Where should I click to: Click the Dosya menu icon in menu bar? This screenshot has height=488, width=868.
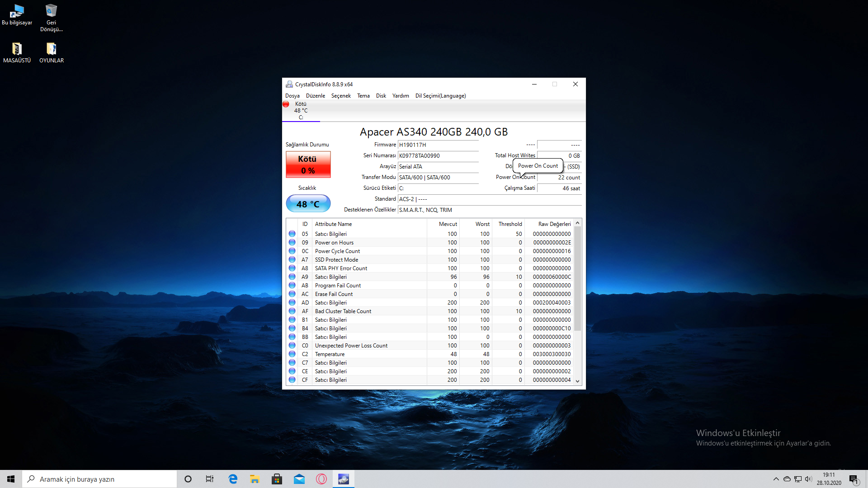[x=292, y=95]
